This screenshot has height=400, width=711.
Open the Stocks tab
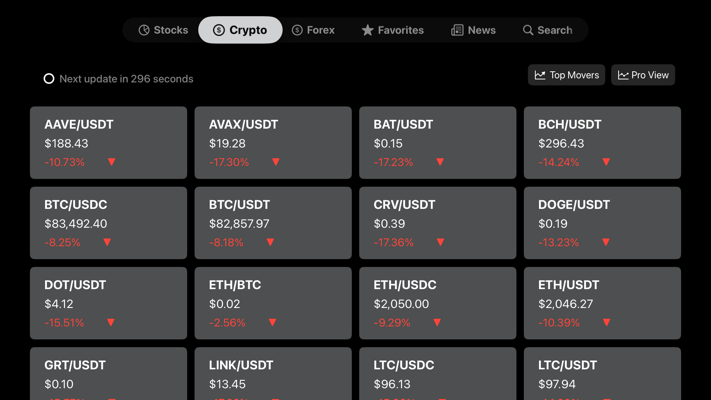click(163, 30)
